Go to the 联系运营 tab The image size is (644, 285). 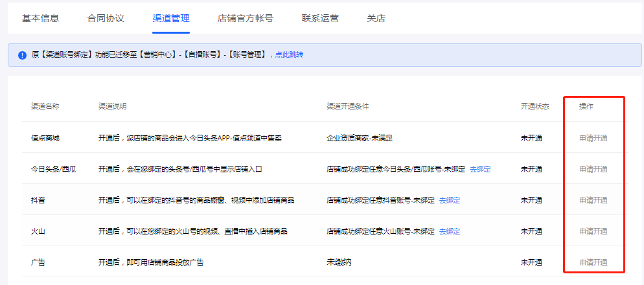[320, 18]
